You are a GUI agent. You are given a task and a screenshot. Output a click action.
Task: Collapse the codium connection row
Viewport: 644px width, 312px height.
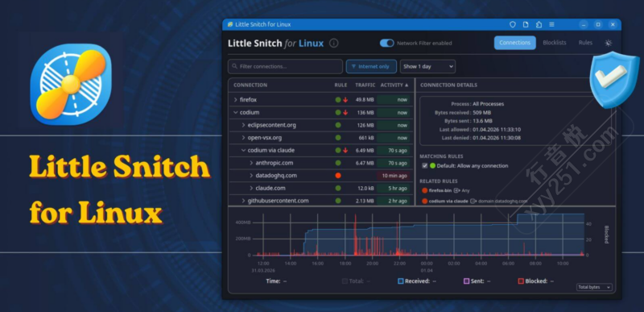[x=235, y=113]
